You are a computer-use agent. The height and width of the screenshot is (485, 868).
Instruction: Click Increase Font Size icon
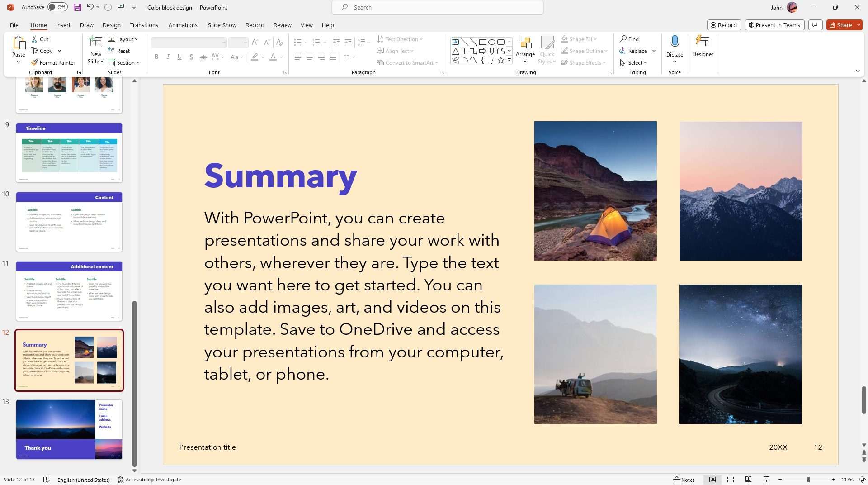pyautogui.click(x=255, y=43)
